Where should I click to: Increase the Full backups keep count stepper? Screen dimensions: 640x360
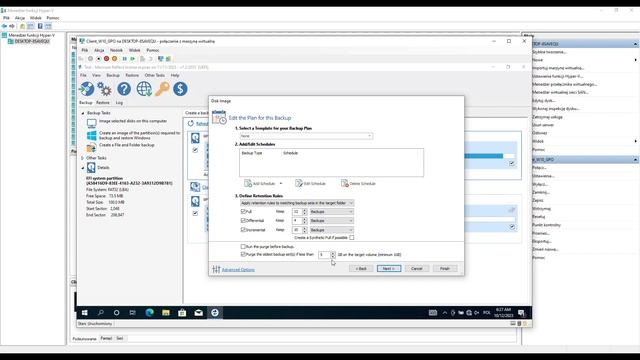coord(304,210)
